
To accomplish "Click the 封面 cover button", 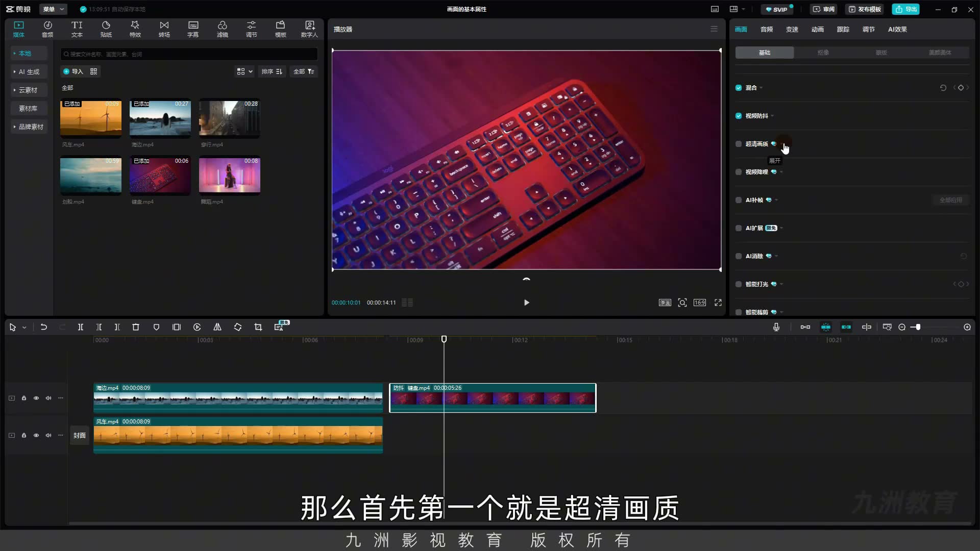I will point(79,435).
